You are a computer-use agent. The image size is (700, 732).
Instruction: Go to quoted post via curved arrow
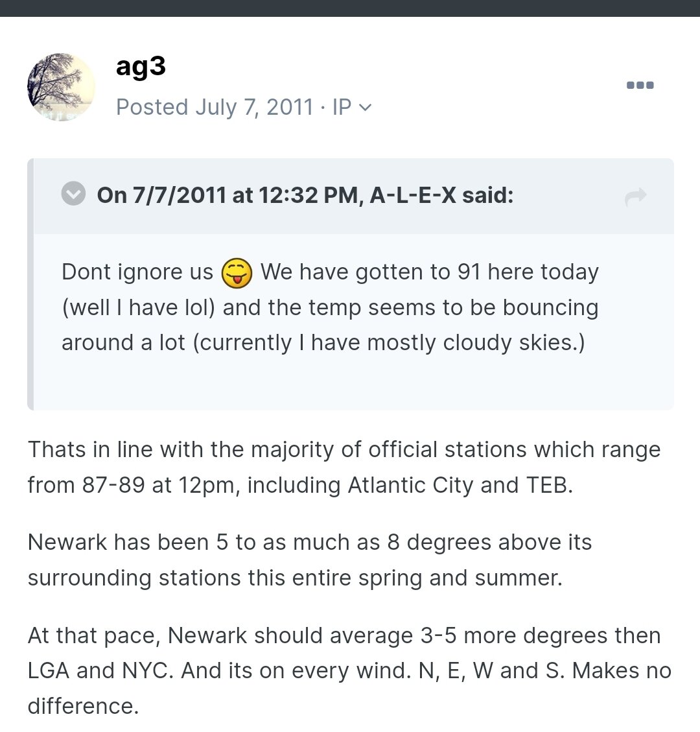(636, 196)
